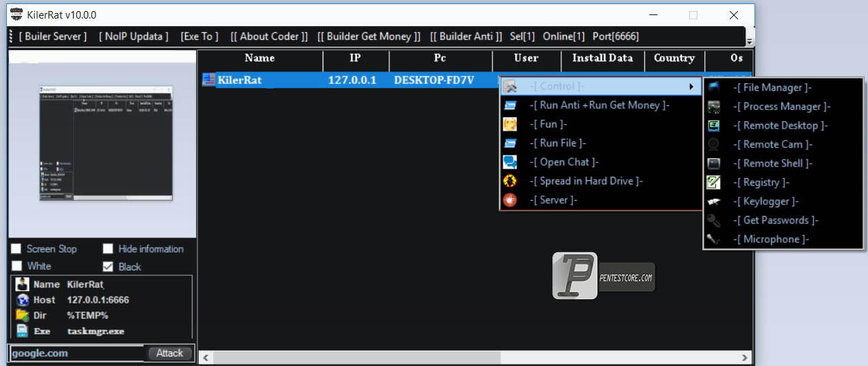Select the Open Chat entry
This screenshot has width=868, height=366.
[x=600, y=162]
